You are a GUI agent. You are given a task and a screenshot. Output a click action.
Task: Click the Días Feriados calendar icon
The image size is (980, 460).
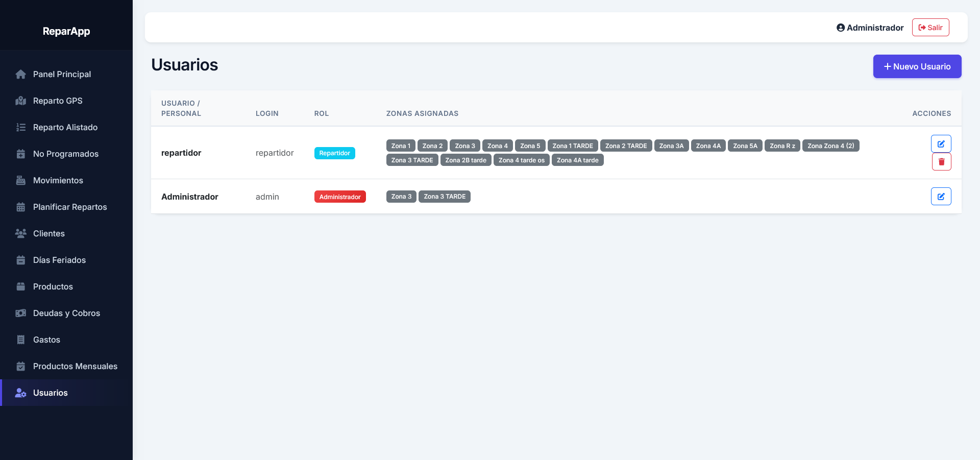(20, 260)
